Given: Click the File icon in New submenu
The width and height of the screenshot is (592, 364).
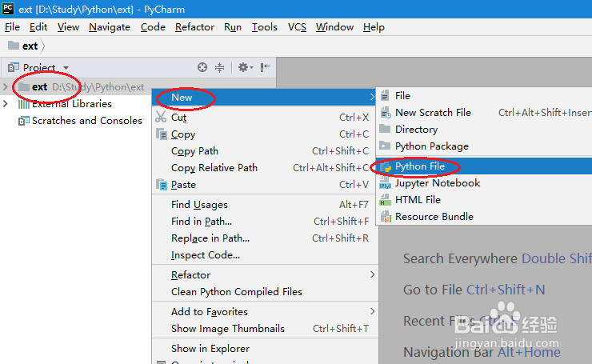Looking at the screenshot, I should [x=385, y=95].
